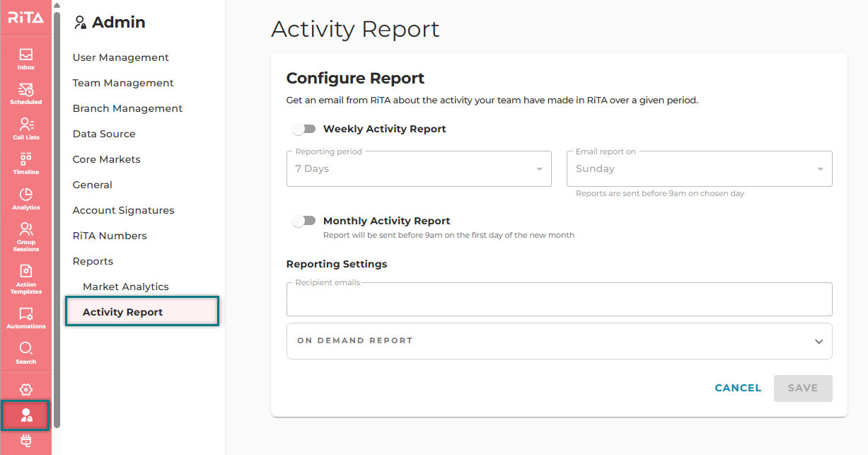Image resolution: width=868 pixels, height=455 pixels.
Task: Select Reports in the Admin menu
Action: [93, 261]
